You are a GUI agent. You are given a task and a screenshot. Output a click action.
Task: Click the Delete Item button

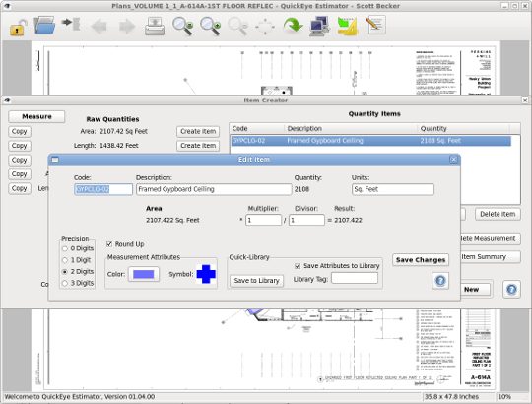498,214
